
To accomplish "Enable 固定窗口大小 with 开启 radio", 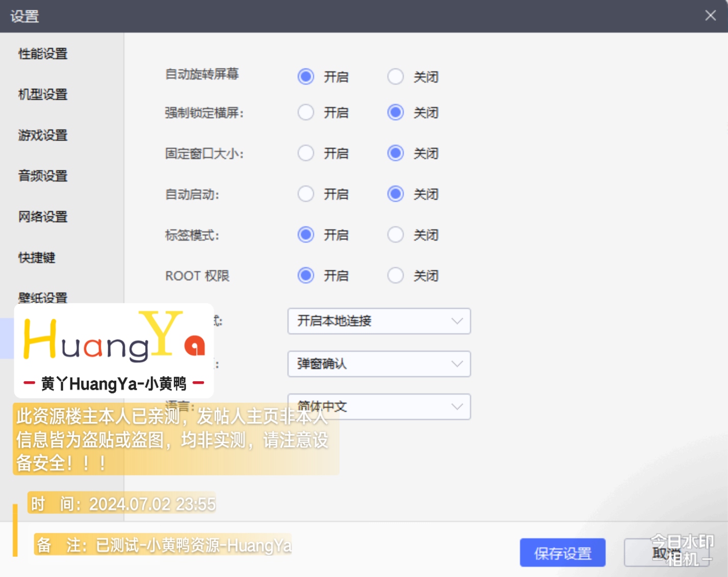I will pyautogui.click(x=306, y=153).
